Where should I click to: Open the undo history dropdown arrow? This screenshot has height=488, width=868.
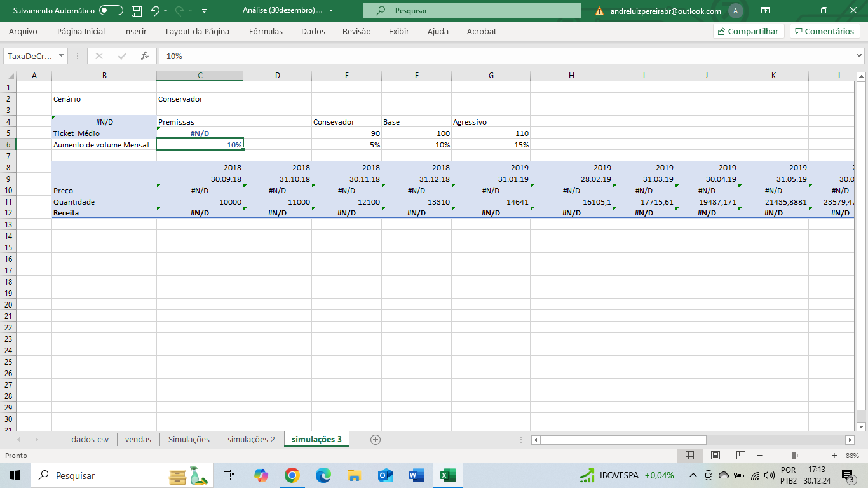click(166, 11)
